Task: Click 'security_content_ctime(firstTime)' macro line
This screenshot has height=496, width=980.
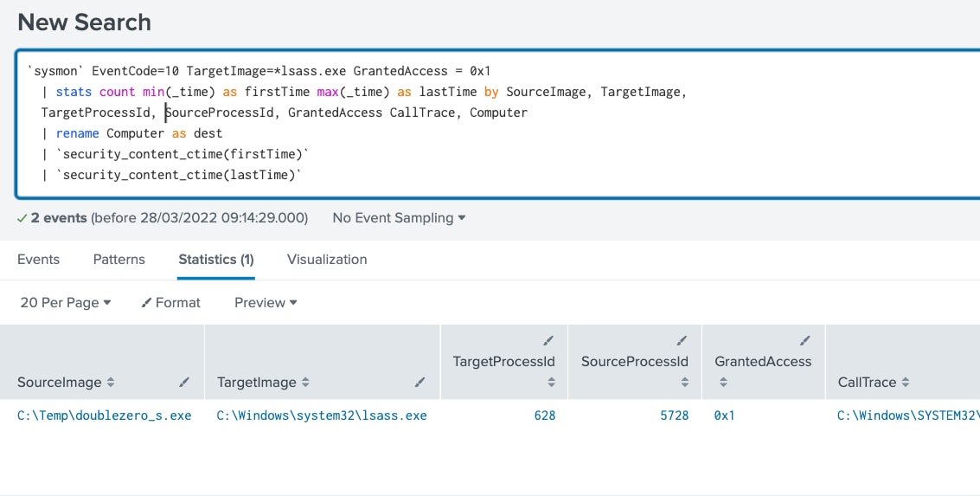Action: tap(183, 154)
